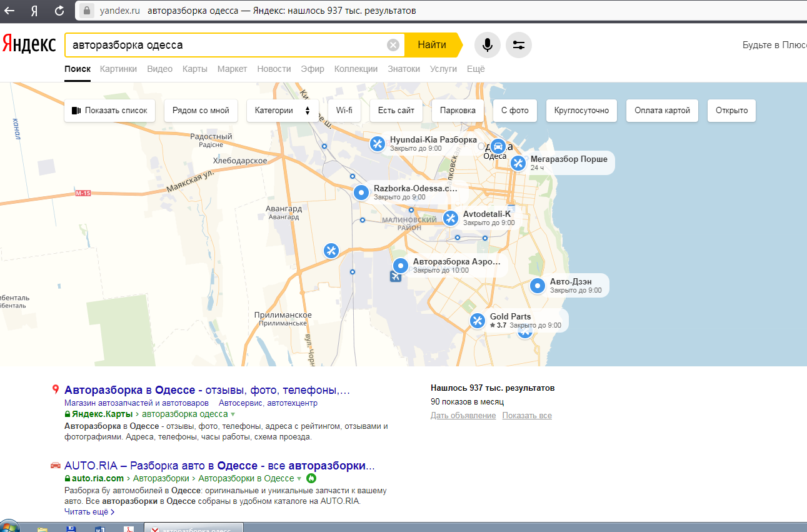This screenshot has width=807, height=532.
Task: Open the Hyundai-Kia Разборка map marker
Action: pos(378,144)
